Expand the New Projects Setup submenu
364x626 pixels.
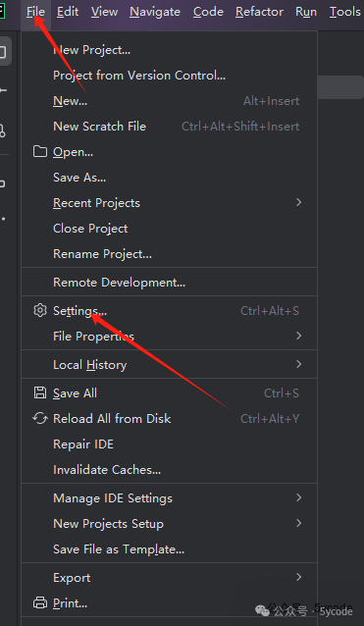click(x=169, y=523)
